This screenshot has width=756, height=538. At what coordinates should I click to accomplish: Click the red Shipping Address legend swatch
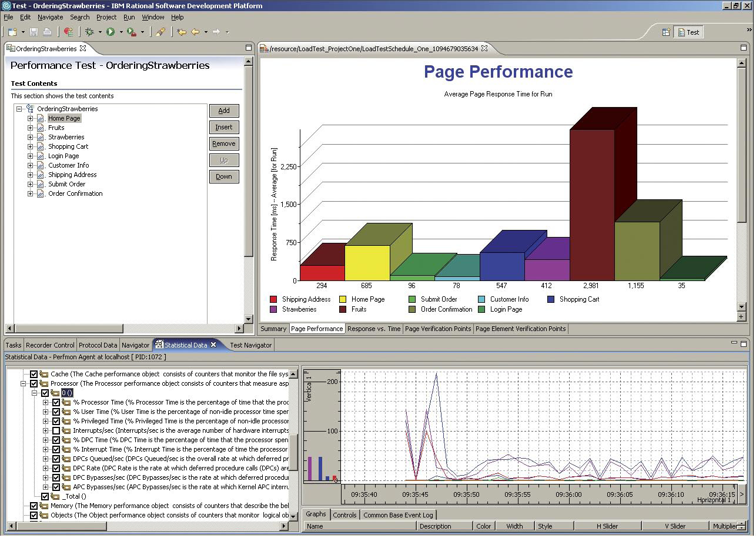coord(273,299)
